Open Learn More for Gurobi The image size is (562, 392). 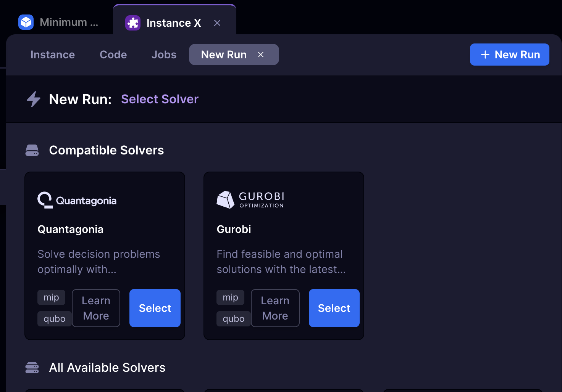point(275,308)
